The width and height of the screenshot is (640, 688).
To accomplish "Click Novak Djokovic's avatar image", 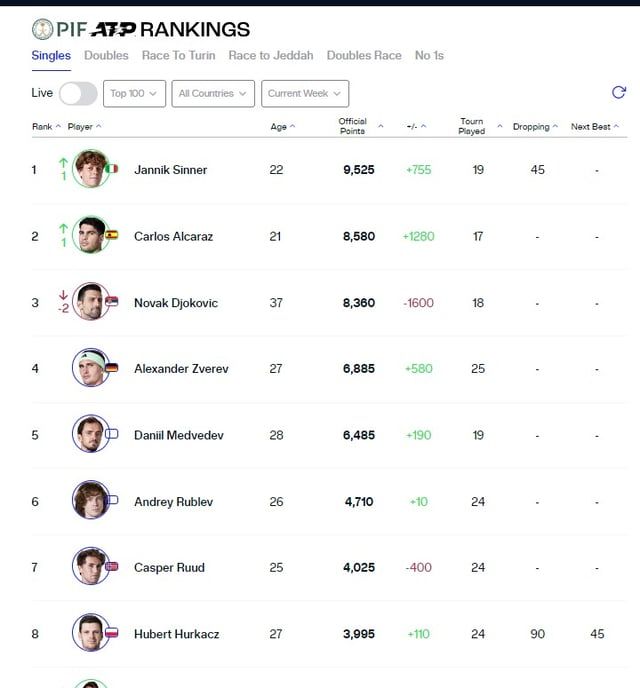I will click(x=90, y=301).
